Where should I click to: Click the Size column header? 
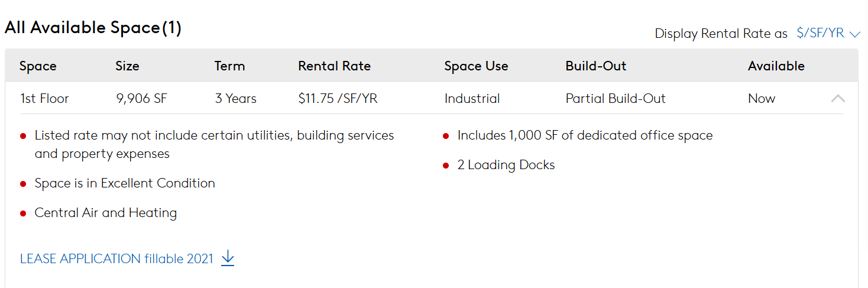[x=127, y=66]
